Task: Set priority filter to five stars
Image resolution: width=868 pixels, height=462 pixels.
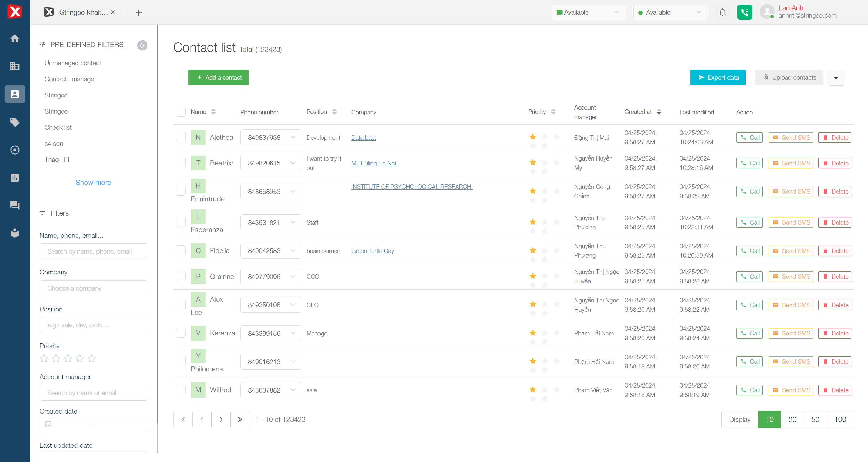Action: (92, 358)
